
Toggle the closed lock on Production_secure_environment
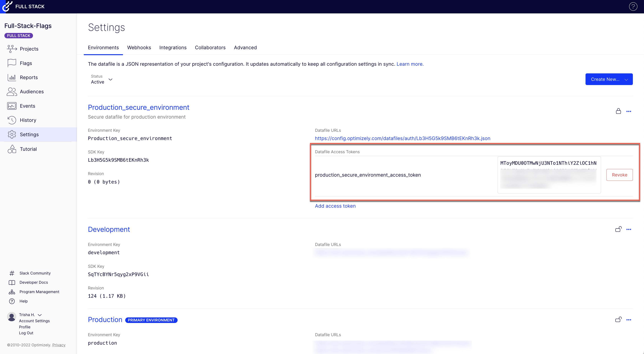(x=618, y=111)
